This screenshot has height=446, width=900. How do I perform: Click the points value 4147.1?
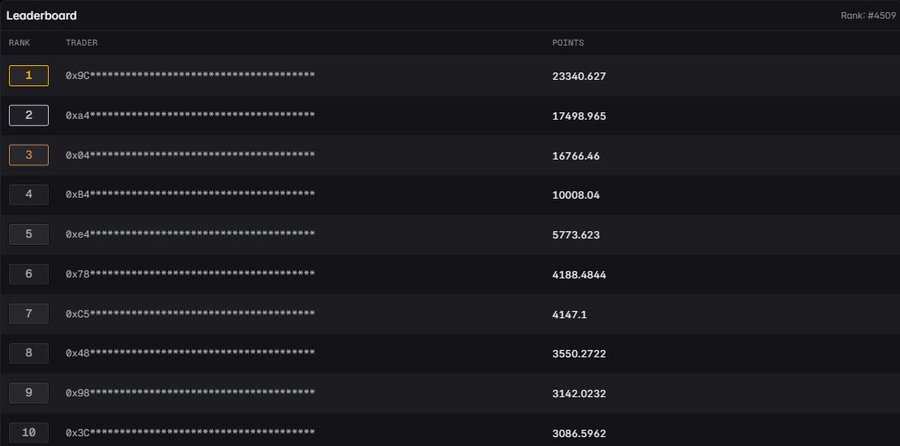point(569,314)
